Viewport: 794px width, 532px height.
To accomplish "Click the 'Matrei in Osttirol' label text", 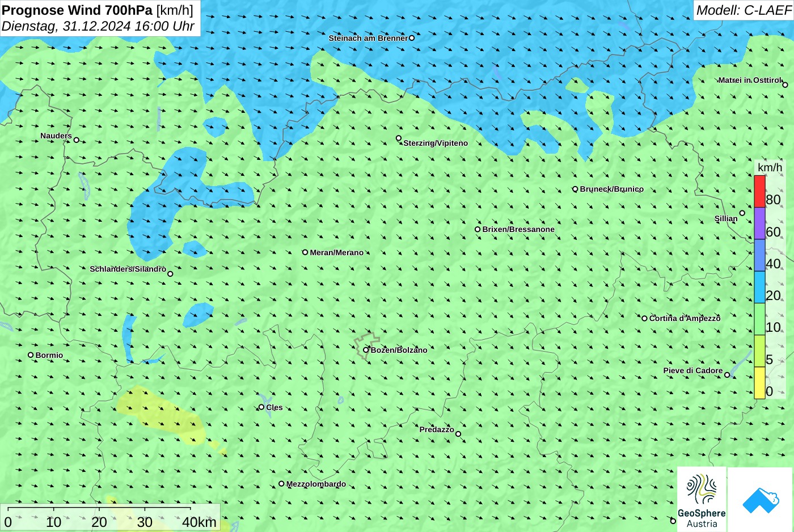I will point(750,80).
